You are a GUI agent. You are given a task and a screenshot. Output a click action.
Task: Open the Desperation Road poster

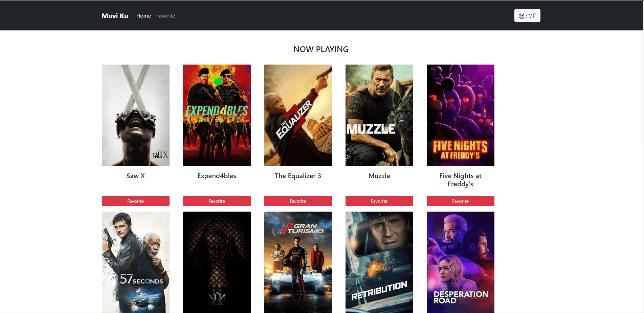tap(460, 262)
